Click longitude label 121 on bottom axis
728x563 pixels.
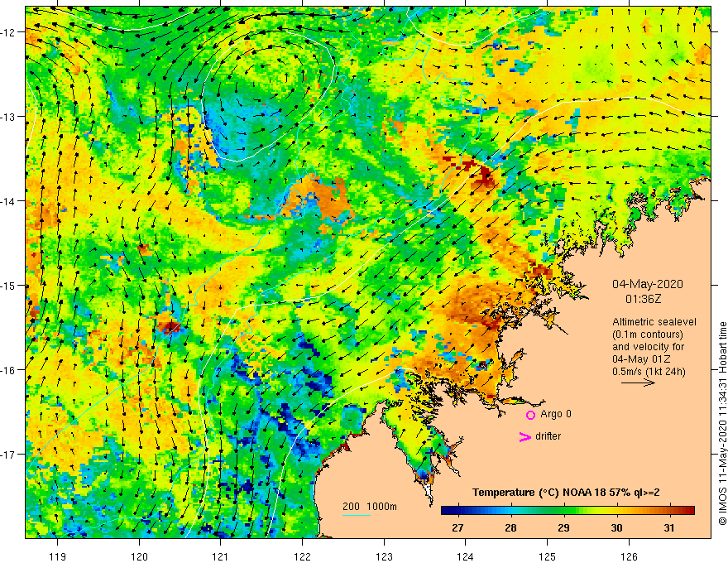click(x=221, y=556)
